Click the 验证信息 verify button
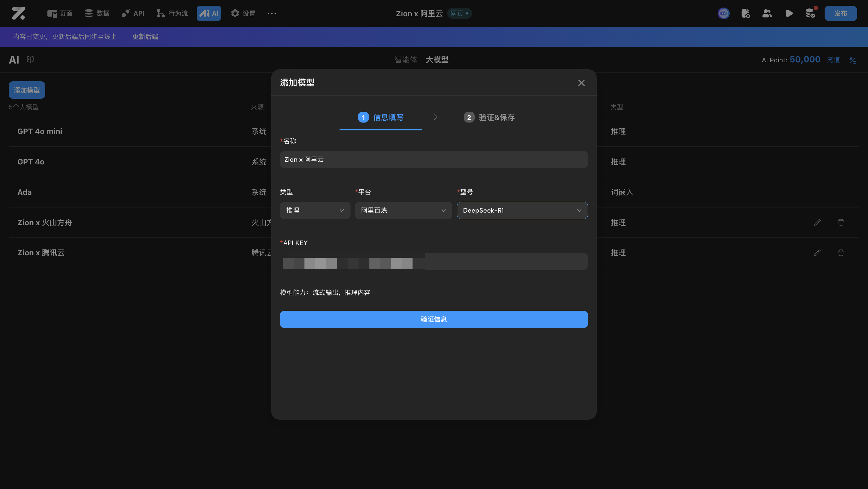Viewport: 868px width, 489px height. pos(434,319)
